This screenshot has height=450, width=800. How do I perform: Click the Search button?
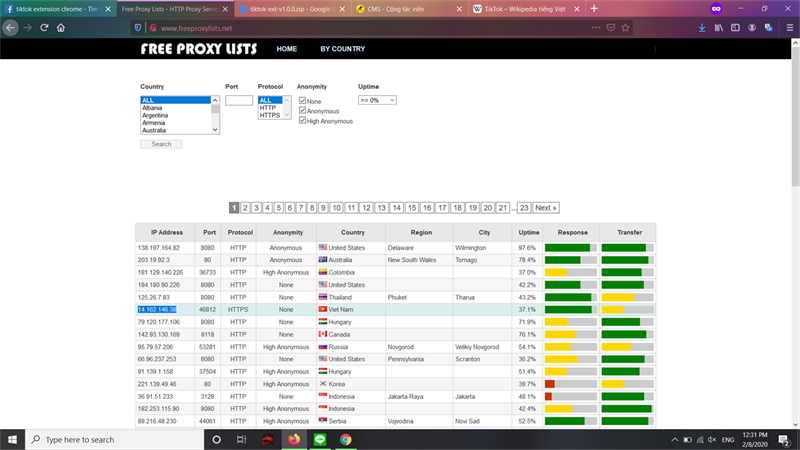click(x=161, y=144)
